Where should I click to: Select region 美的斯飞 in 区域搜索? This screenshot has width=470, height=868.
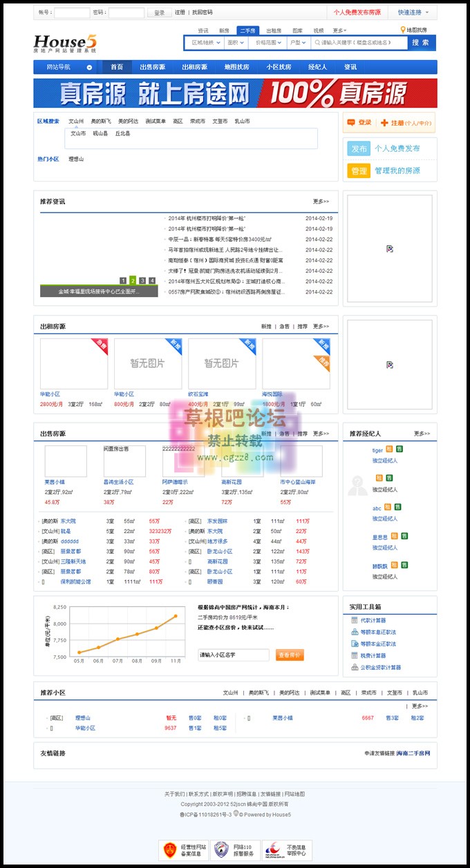point(101,121)
